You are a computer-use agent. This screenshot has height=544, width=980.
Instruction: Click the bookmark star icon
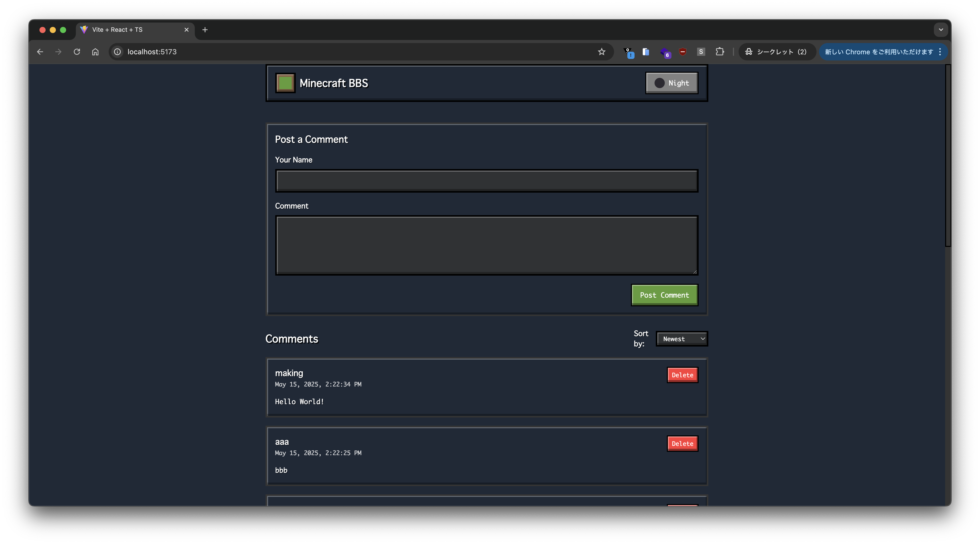[601, 52]
